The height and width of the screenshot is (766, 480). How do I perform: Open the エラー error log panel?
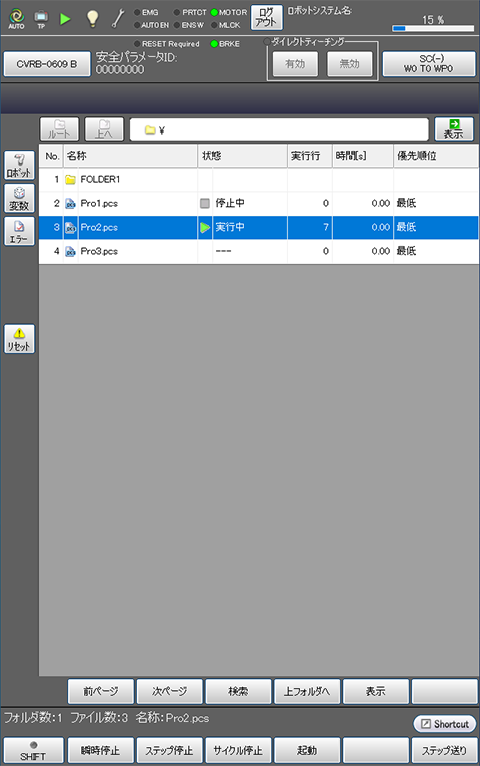click(19, 232)
